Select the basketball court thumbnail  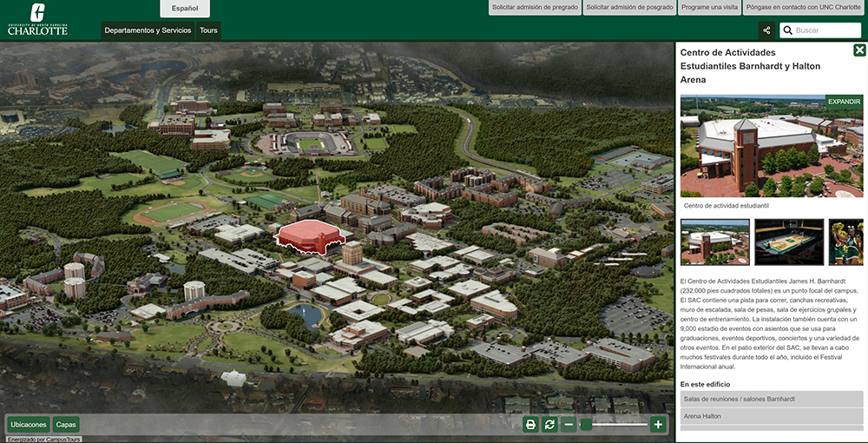point(789,242)
